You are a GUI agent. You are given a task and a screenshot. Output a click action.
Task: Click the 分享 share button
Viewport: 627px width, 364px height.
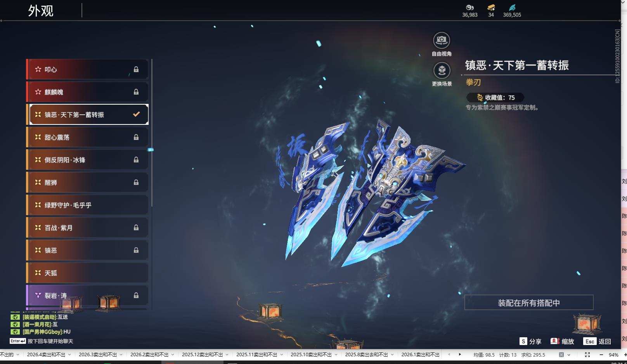coord(530,342)
